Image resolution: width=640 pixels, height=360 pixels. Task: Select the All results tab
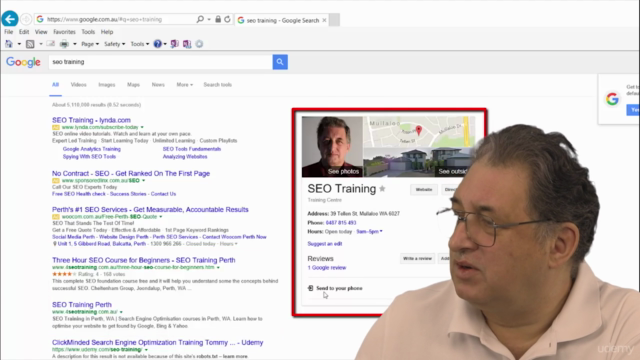(56, 84)
